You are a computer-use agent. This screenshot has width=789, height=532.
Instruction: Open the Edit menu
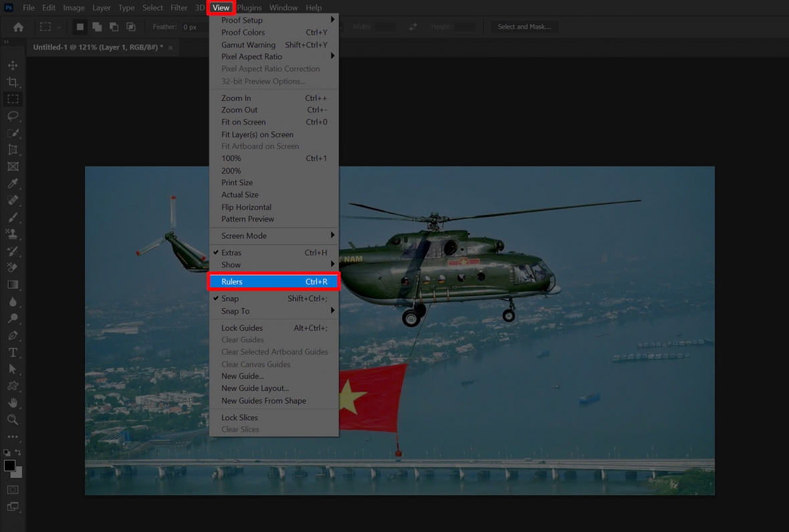click(49, 7)
